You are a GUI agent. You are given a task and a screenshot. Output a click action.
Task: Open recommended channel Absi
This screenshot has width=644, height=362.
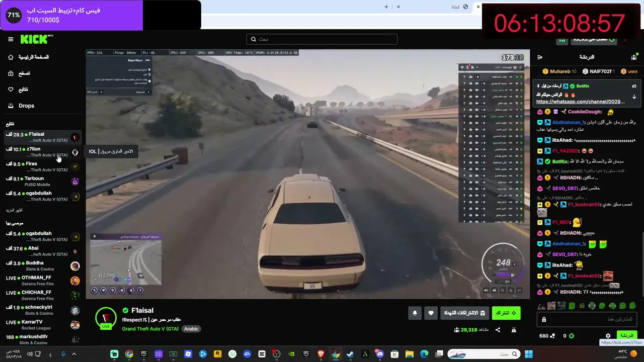pos(42,251)
